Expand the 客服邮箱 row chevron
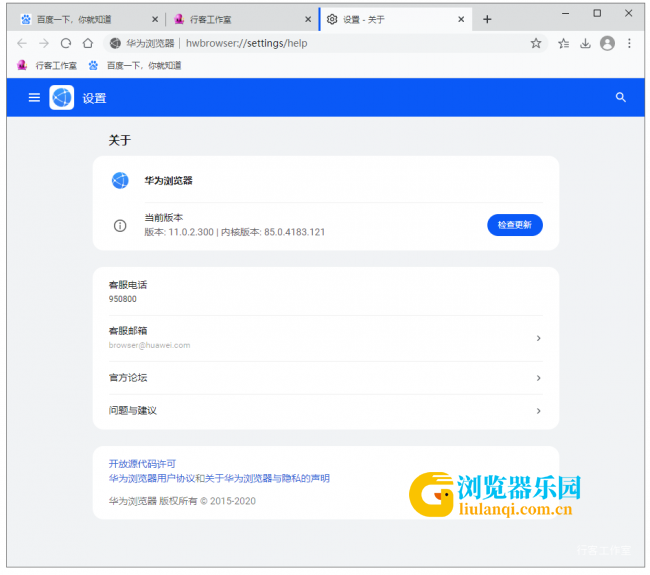Image resolution: width=650 pixels, height=575 pixels. click(538, 338)
